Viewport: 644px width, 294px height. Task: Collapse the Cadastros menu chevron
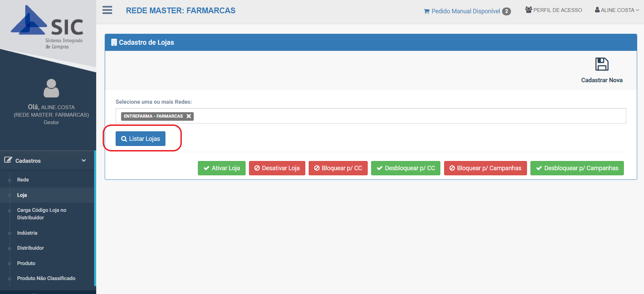tap(84, 161)
